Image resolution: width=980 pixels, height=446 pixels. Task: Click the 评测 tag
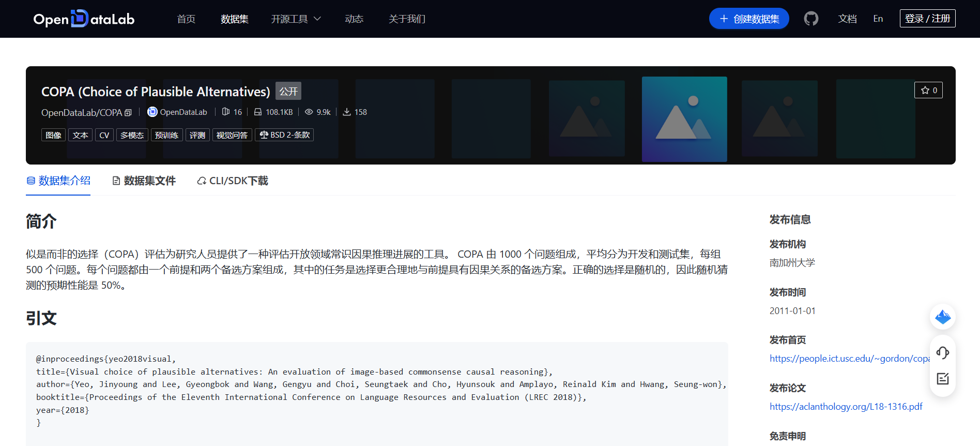pos(197,135)
